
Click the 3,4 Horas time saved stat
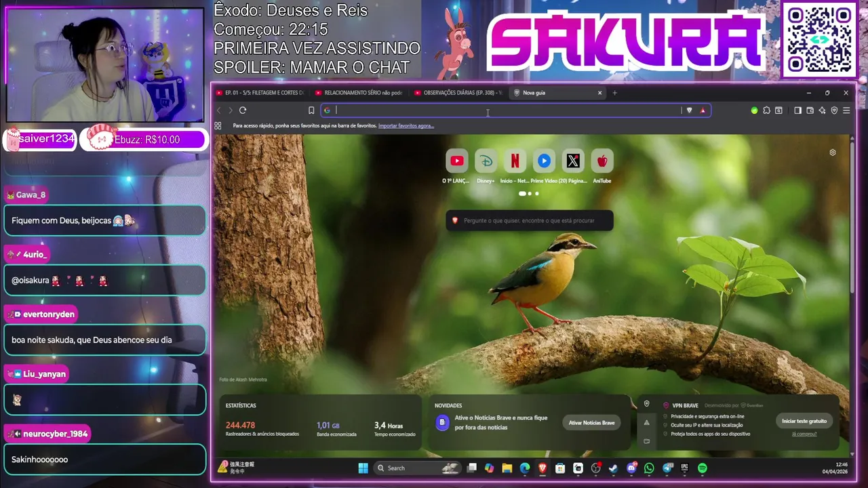pyautogui.click(x=395, y=429)
